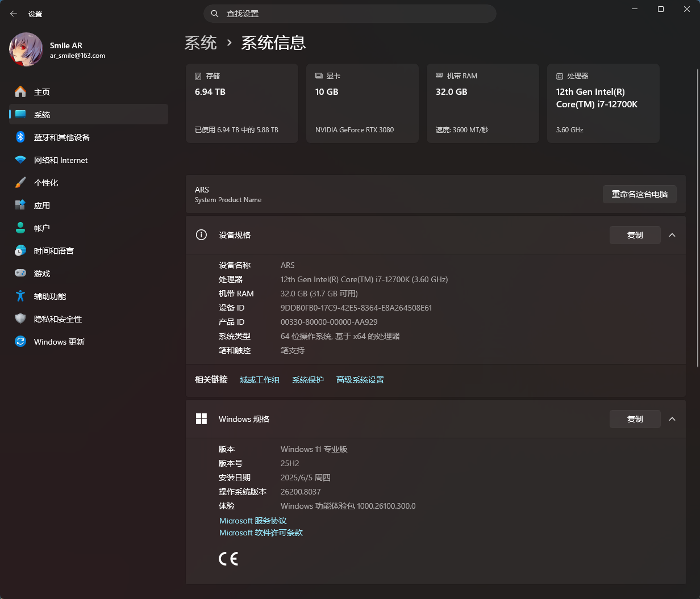
Task: Copy device specs with 复制 button
Action: coord(635,235)
